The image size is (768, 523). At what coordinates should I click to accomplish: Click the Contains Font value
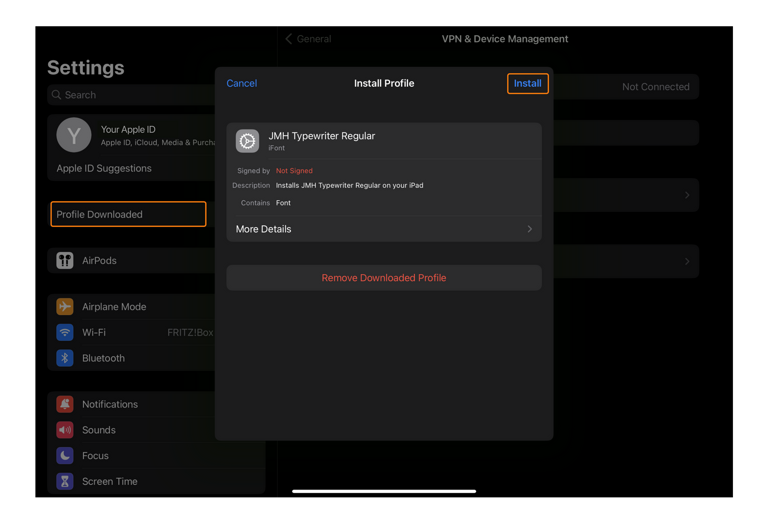[x=283, y=203]
